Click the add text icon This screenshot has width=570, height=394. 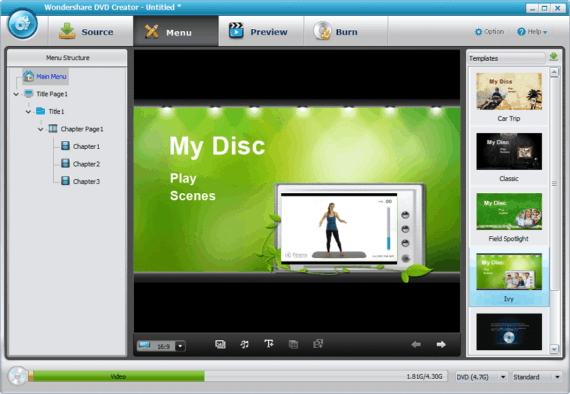pyautogui.click(x=269, y=343)
